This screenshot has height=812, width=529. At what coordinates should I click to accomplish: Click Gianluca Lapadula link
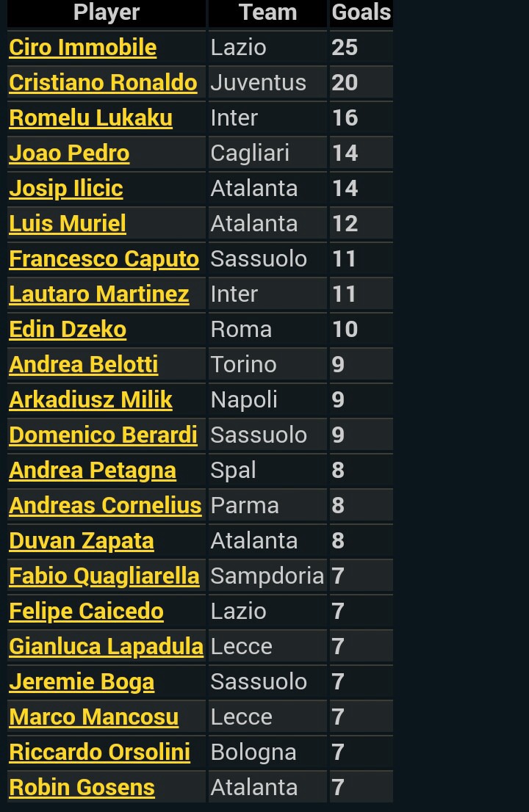pos(107,646)
